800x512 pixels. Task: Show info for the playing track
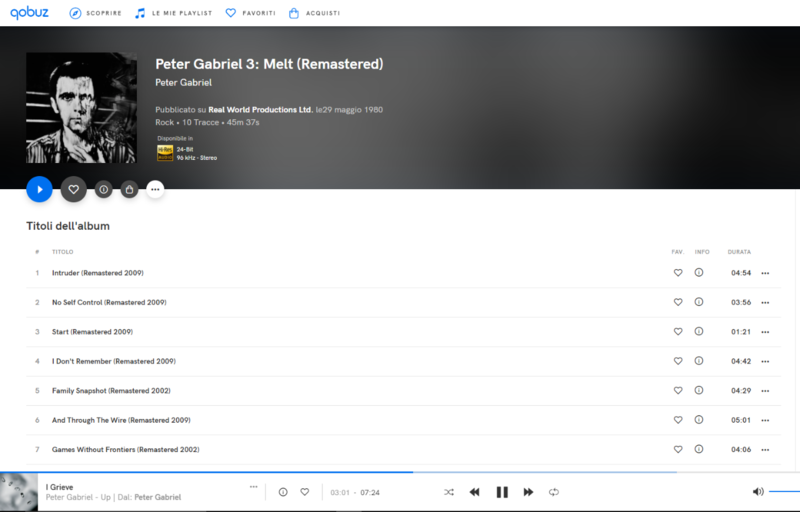(x=283, y=492)
